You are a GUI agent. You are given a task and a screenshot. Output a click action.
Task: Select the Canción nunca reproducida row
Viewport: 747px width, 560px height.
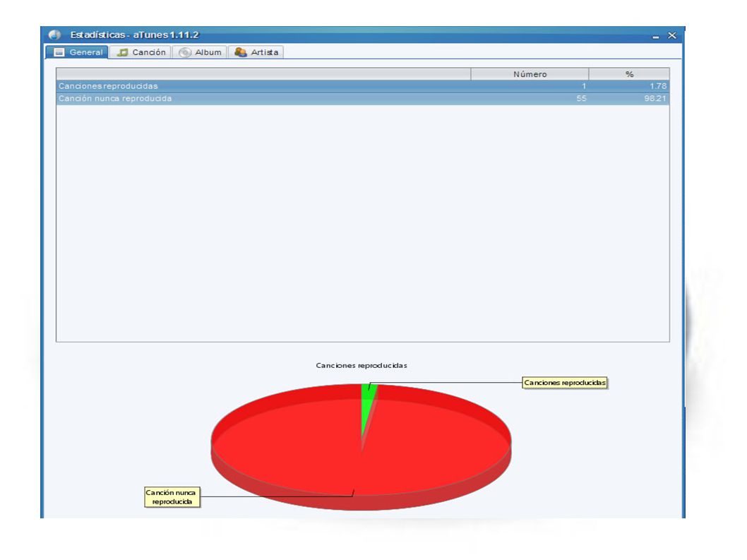362,99
